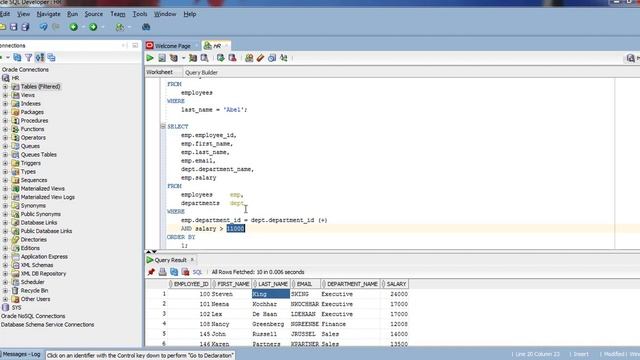Click the Commit icon

[x=220, y=58]
